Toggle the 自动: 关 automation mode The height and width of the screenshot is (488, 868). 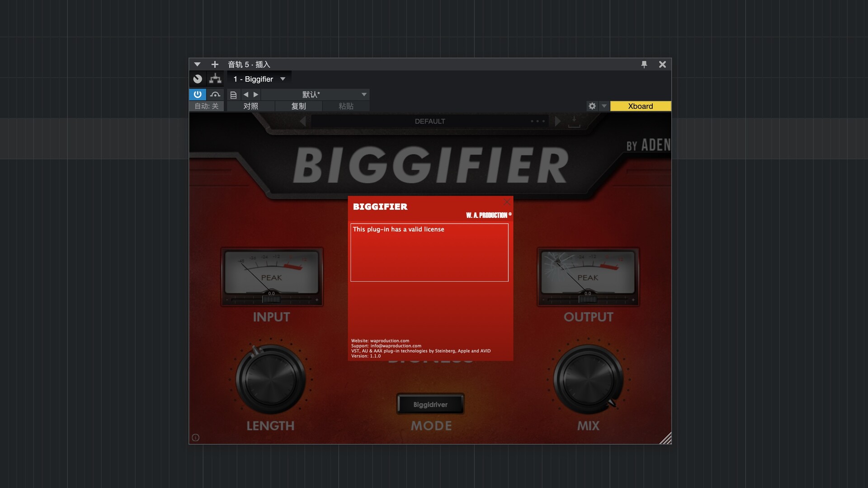[x=206, y=106]
